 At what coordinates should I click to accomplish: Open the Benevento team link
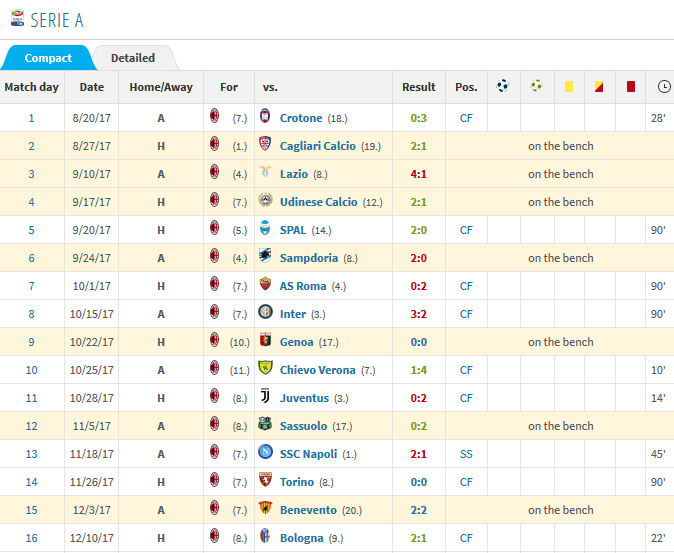pyautogui.click(x=308, y=510)
